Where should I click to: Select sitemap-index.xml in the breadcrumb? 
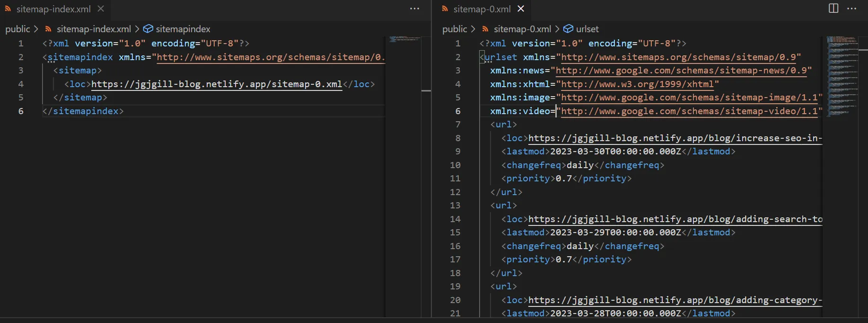[94, 29]
